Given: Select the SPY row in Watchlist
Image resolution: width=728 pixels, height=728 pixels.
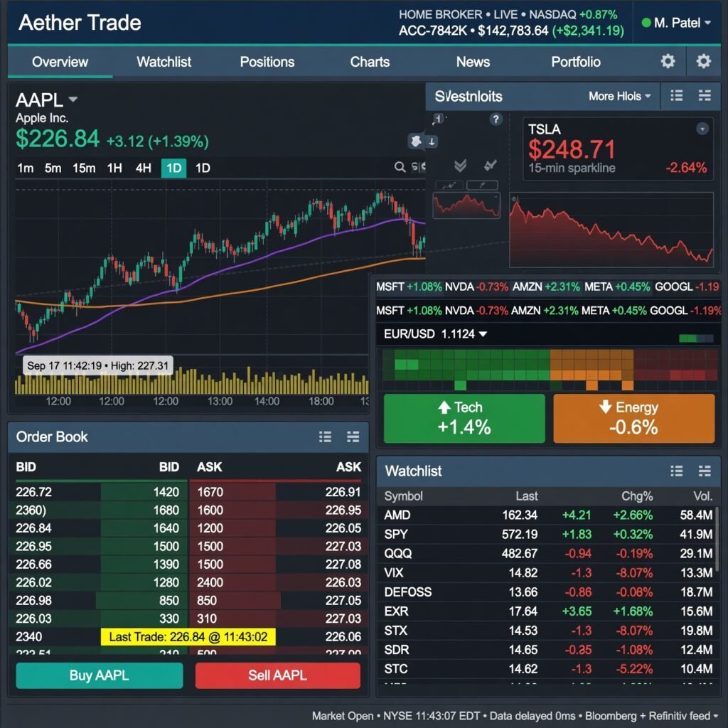Looking at the screenshot, I should point(548,534).
